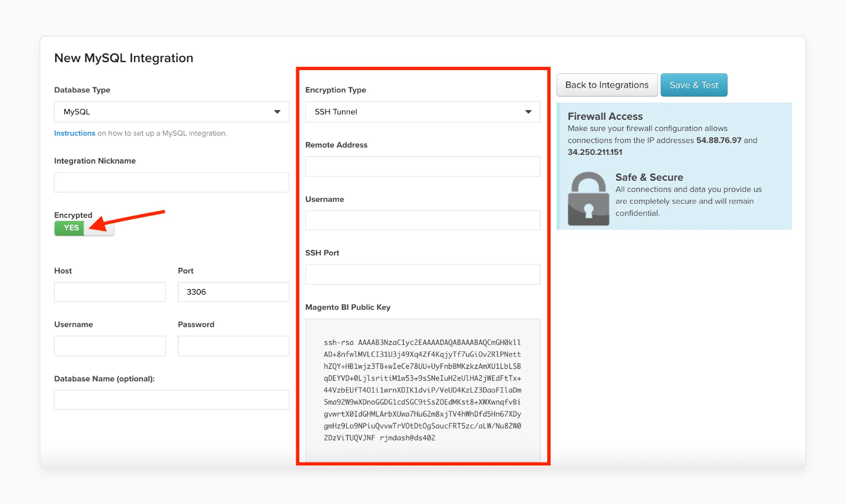The image size is (846, 504).
Task: Select the Port field showing 3306
Action: click(x=233, y=292)
